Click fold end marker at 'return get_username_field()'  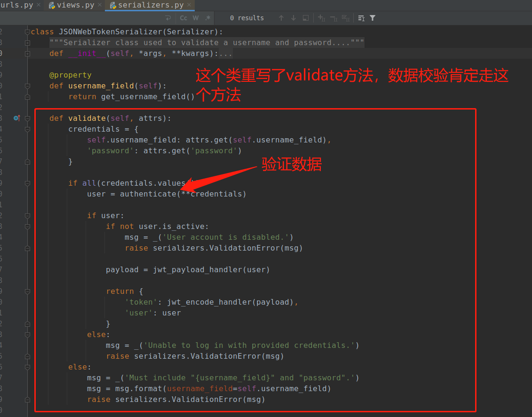(27, 97)
